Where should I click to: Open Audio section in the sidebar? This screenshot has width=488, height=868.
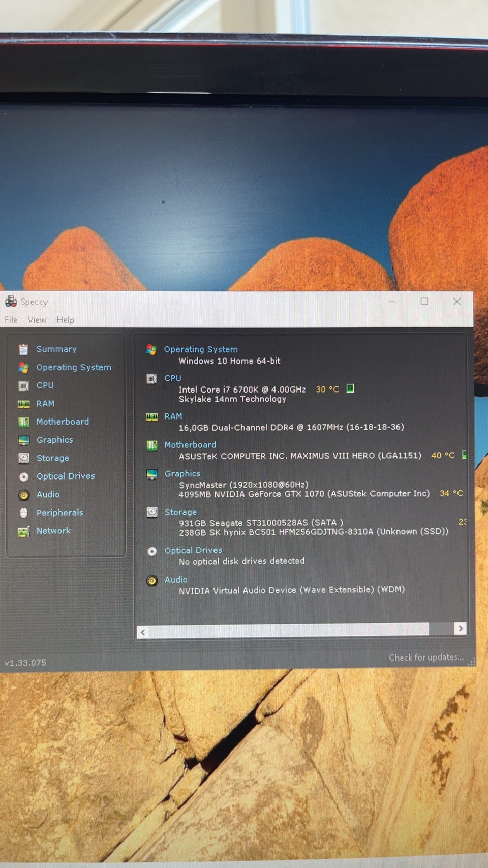click(48, 494)
